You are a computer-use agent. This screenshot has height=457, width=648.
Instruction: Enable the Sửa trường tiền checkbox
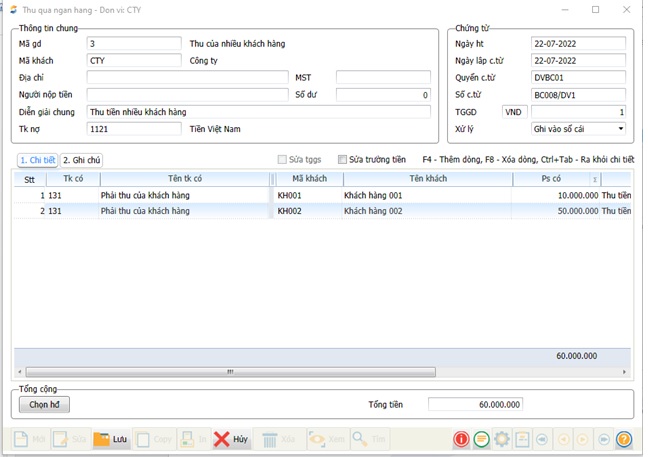(x=343, y=160)
